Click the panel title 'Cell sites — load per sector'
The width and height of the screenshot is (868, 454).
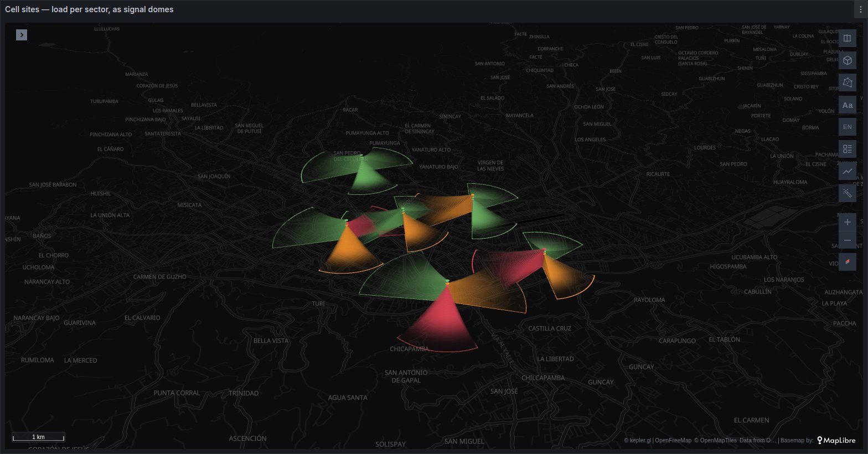89,9
